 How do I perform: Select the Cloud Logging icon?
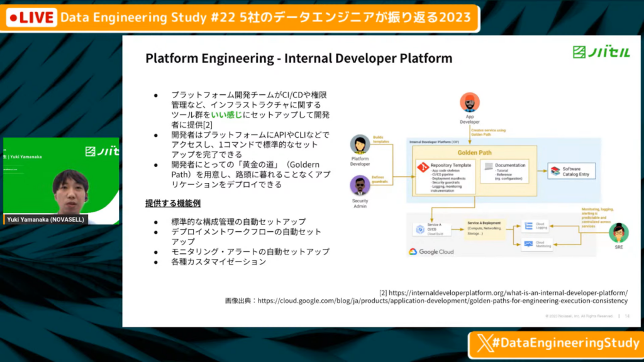[x=528, y=226]
